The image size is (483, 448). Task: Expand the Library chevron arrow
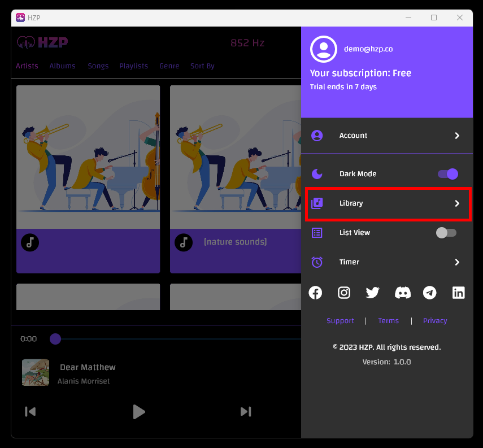click(x=457, y=203)
